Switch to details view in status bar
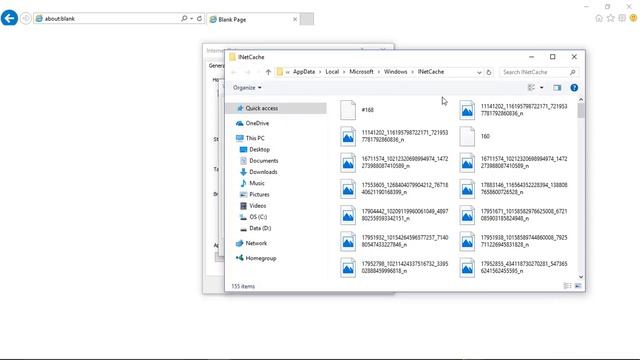 567,286
